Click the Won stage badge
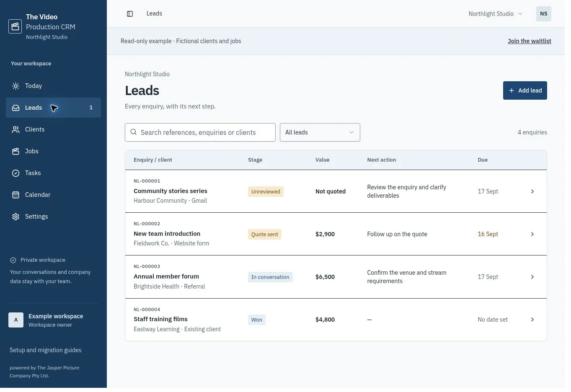The width and height of the screenshot is (571, 392). (x=257, y=320)
